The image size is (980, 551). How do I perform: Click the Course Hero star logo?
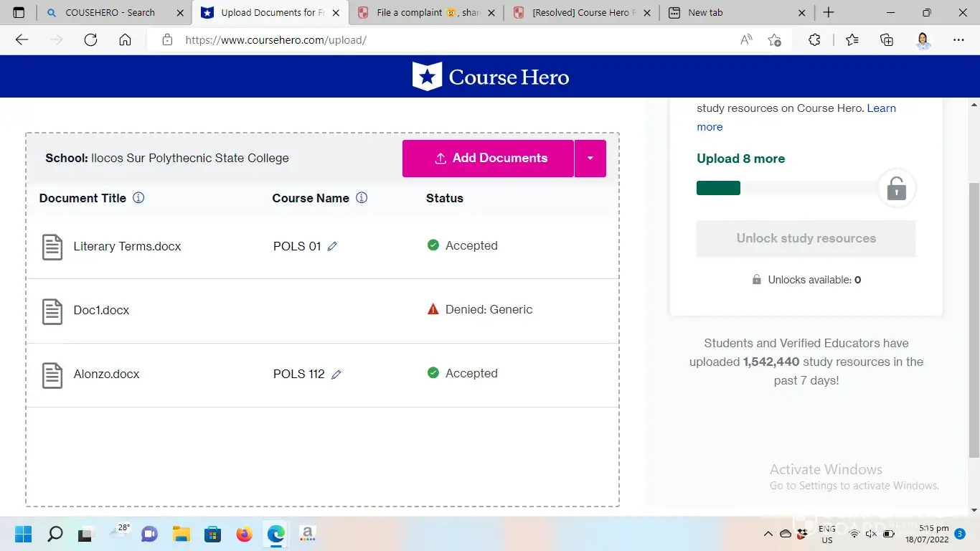pyautogui.click(x=427, y=77)
